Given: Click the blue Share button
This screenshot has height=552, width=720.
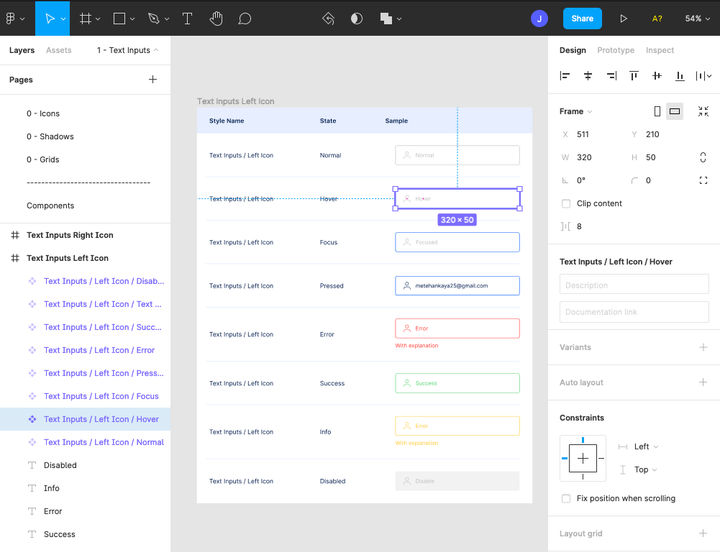Looking at the screenshot, I should coord(582,18).
